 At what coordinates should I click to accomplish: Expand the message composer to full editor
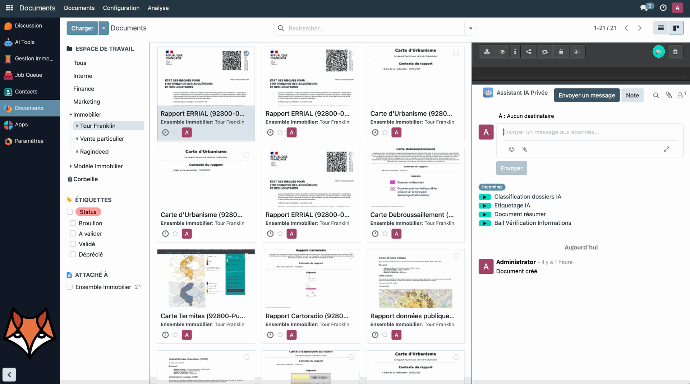(666, 149)
